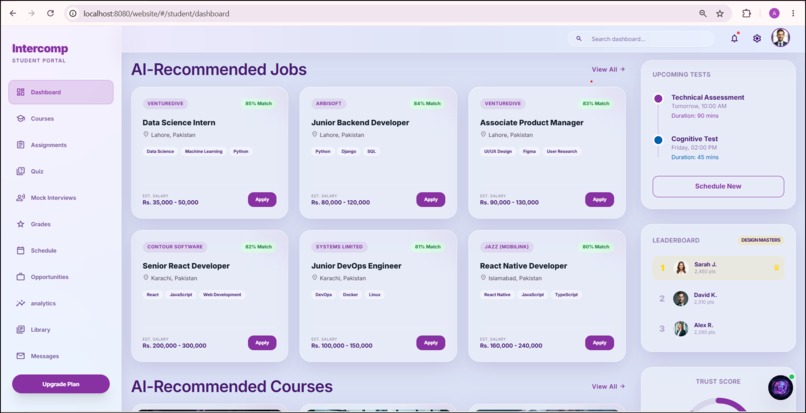Click the Grades star icon
This screenshot has height=413, width=806.
coord(21,224)
